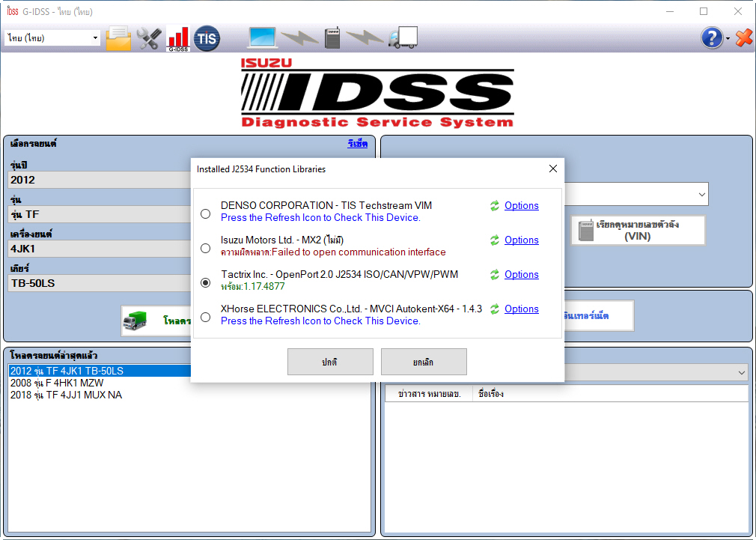Open Options for DENSO TIS Techstream VIM
The image size is (756, 540).
(x=521, y=205)
